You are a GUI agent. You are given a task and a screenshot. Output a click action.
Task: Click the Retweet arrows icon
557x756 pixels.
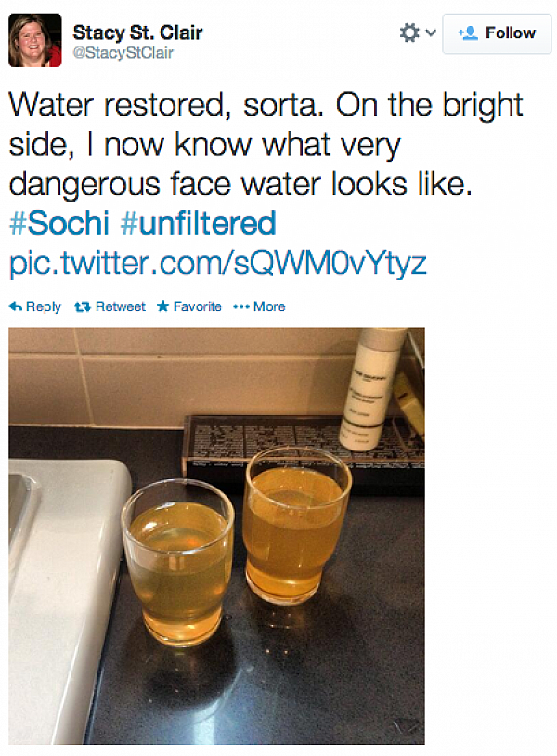tap(83, 306)
